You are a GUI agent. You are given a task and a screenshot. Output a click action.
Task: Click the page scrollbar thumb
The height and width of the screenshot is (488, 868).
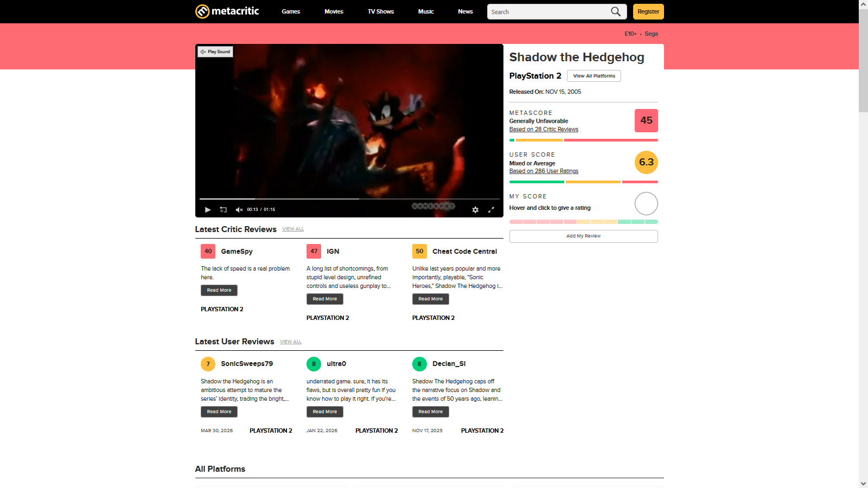click(x=863, y=60)
